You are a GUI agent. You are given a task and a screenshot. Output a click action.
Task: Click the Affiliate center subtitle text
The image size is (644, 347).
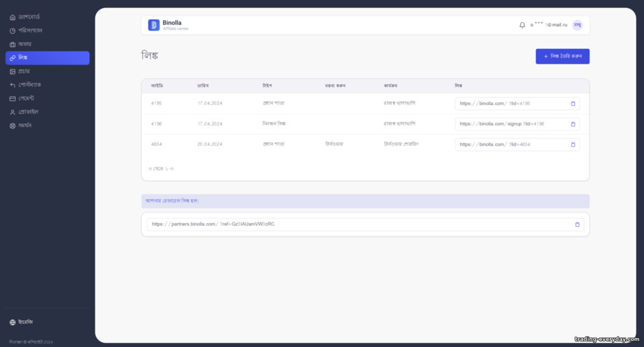(176, 29)
